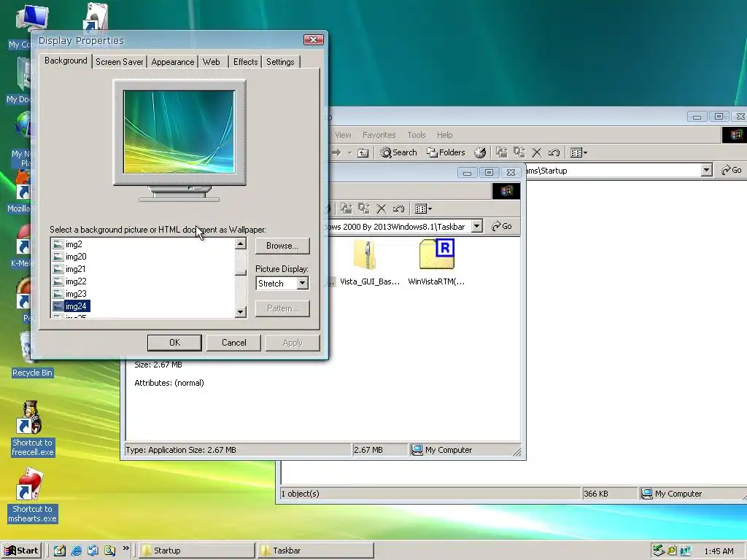
Task: Click the Pattern... button
Action: [x=282, y=308]
